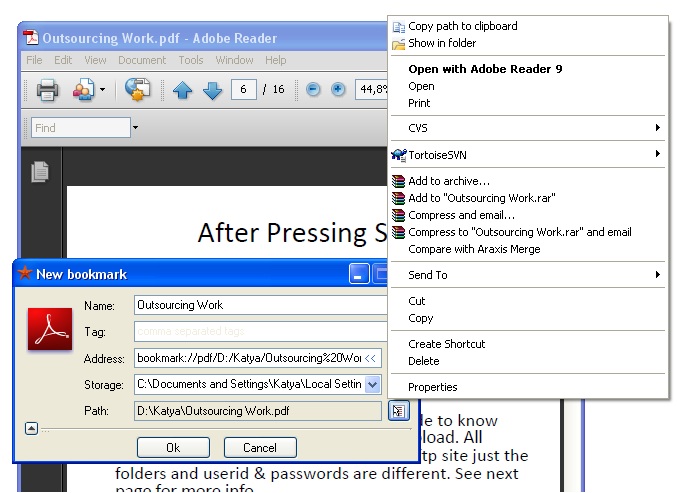This screenshot has height=493, width=683.
Task: Click the star icon in New bookmark title
Action: coord(25,273)
